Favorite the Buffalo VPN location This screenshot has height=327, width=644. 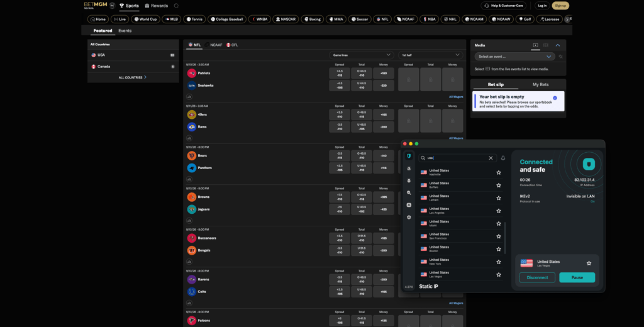499,186
